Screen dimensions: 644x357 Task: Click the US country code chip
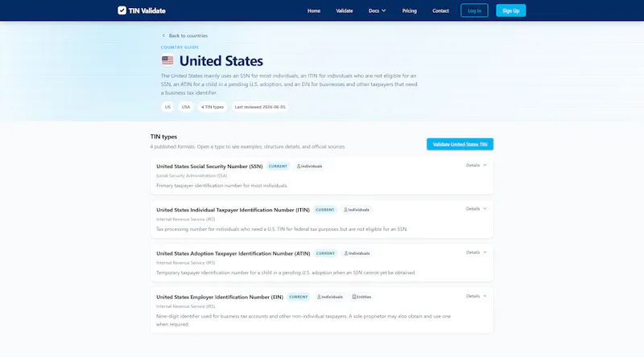click(x=167, y=107)
